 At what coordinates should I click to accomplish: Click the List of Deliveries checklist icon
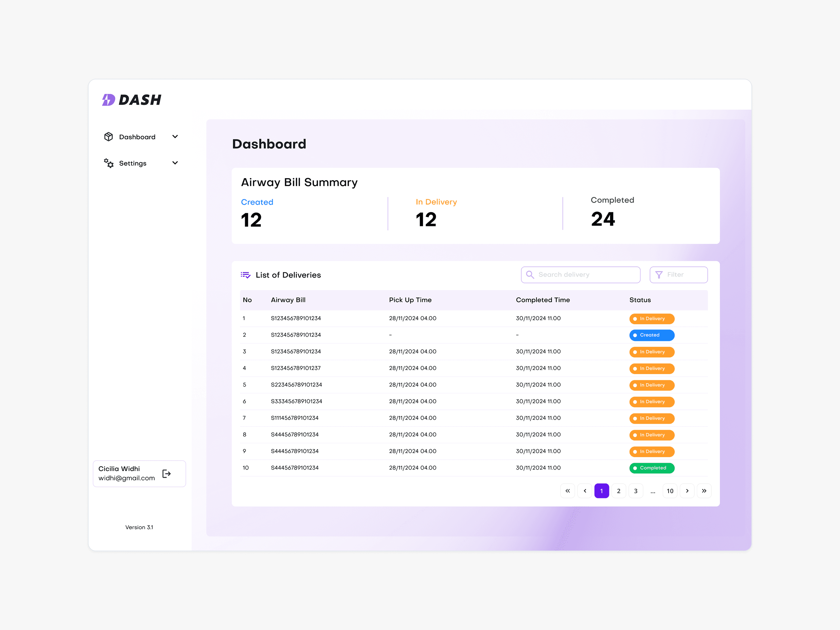coord(245,275)
